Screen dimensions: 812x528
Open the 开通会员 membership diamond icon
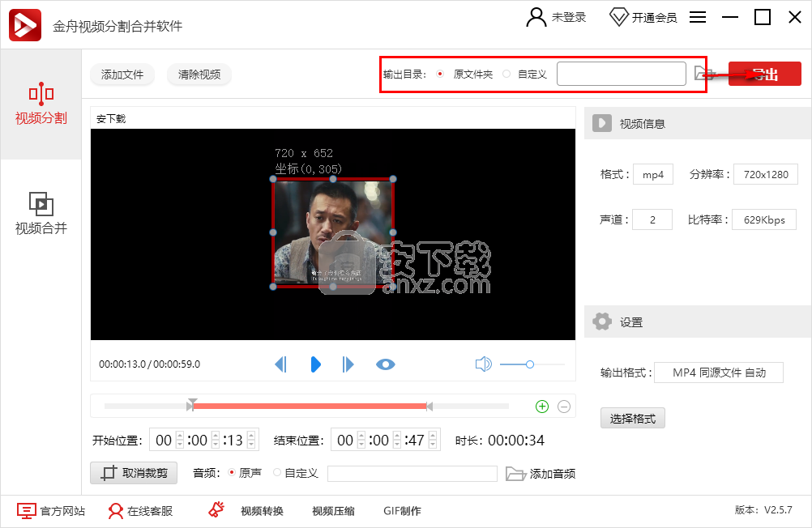(619, 17)
